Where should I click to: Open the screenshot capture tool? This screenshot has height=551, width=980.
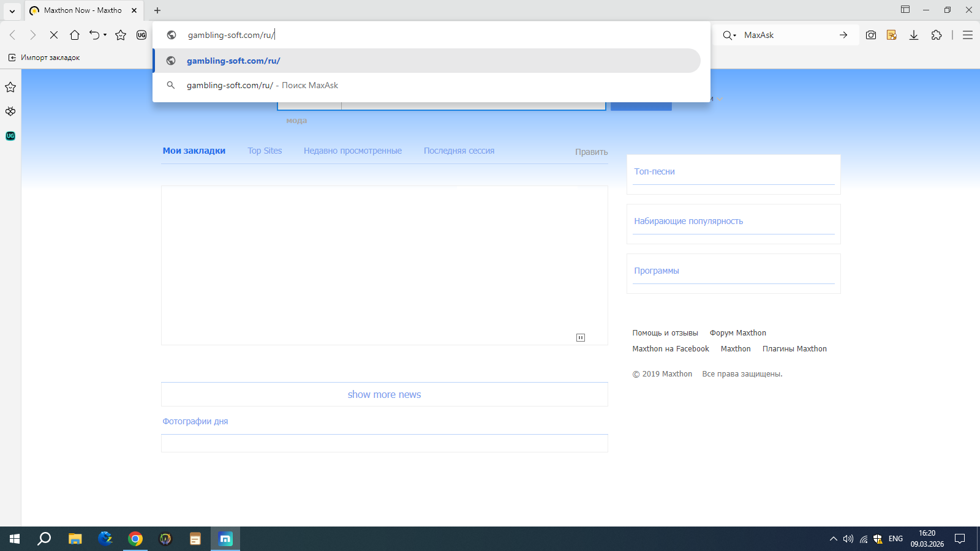click(x=871, y=35)
